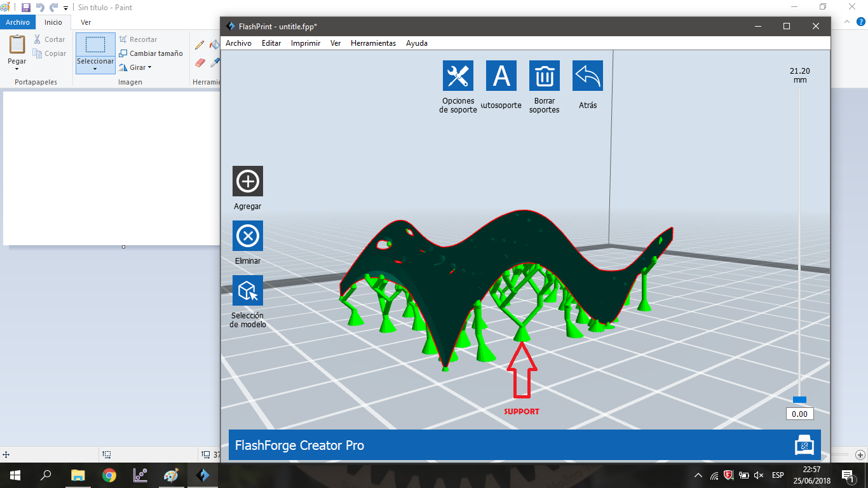
Task: Activate Selección de modelo tool
Action: [248, 290]
